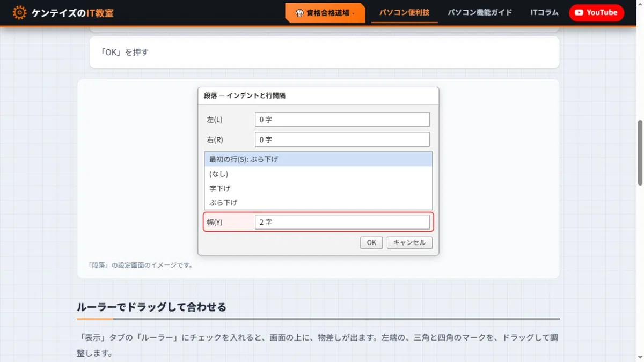Click the icon on 資格合格道場 button
Viewport: 644px width, 362px height.
coord(299,13)
